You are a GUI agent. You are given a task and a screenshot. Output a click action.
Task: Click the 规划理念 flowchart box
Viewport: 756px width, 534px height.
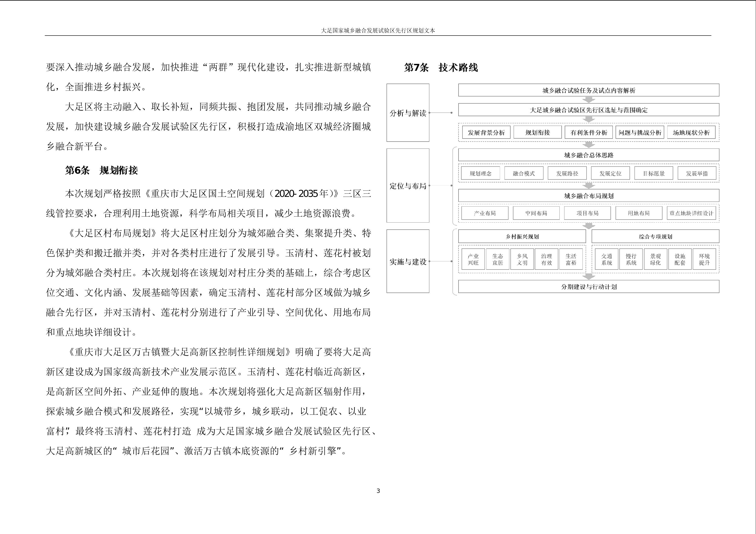click(480, 173)
